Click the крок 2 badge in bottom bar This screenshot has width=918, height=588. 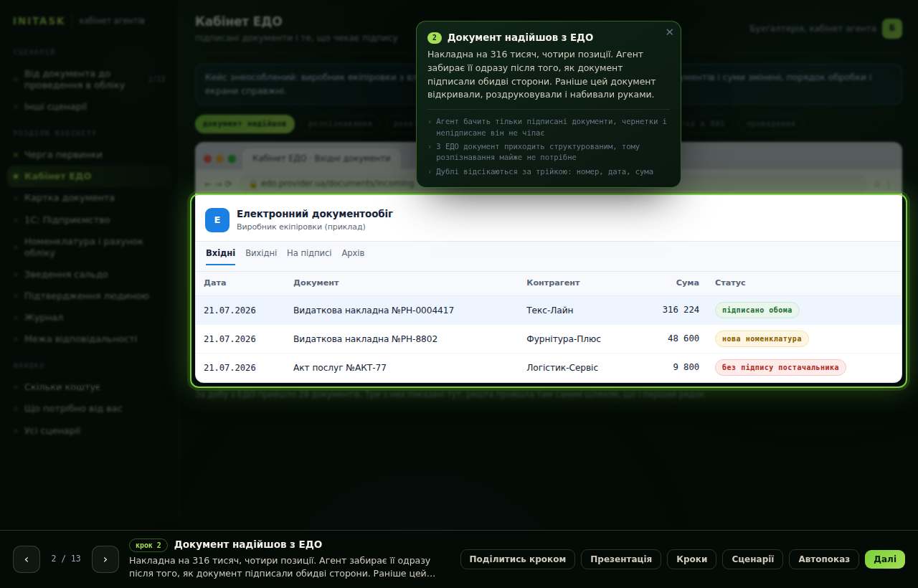[148, 545]
